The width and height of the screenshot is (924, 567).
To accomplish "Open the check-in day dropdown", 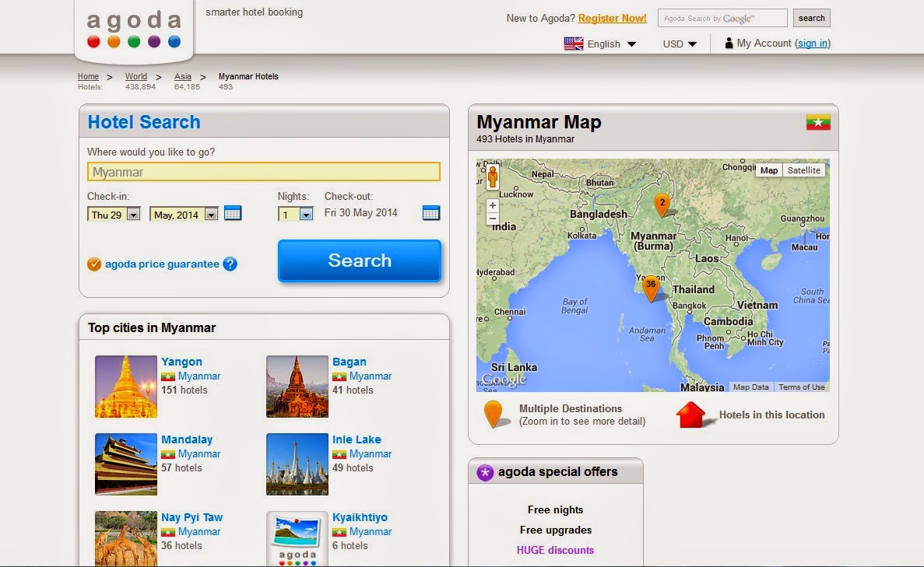I will click(x=114, y=215).
